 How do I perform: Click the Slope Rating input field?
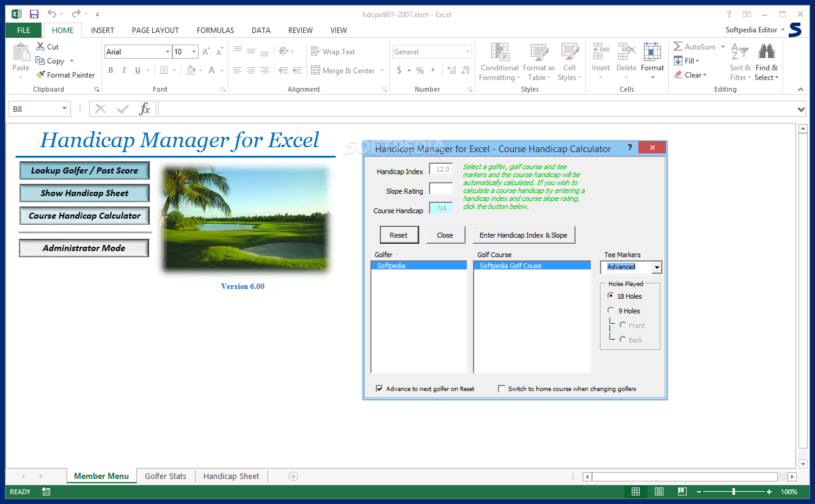coord(441,189)
